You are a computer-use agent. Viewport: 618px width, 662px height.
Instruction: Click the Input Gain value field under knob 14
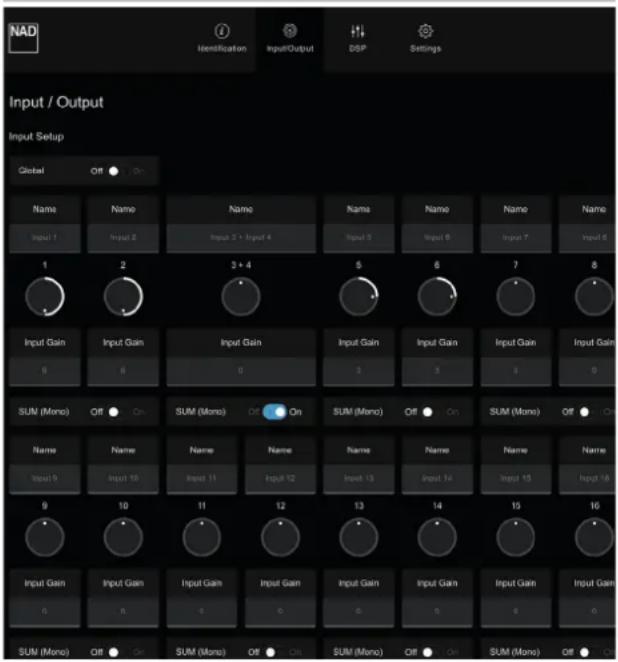pyautogui.click(x=437, y=612)
